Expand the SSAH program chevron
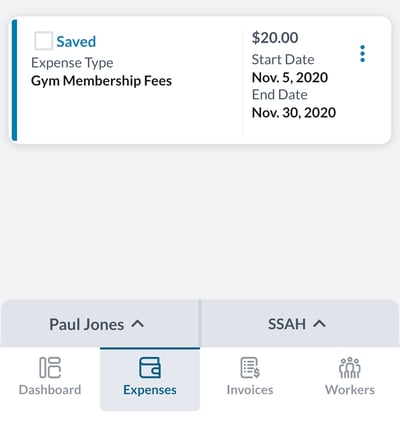 tap(319, 324)
